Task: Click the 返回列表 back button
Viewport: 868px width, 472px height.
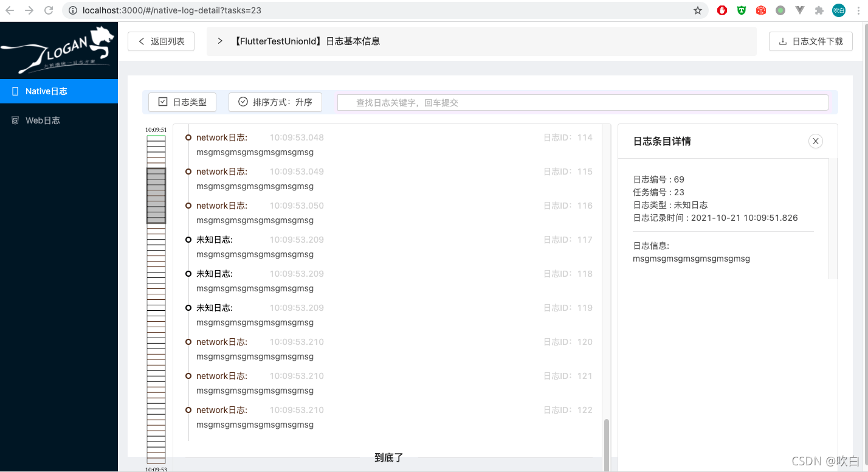Action: [x=160, y=41]
